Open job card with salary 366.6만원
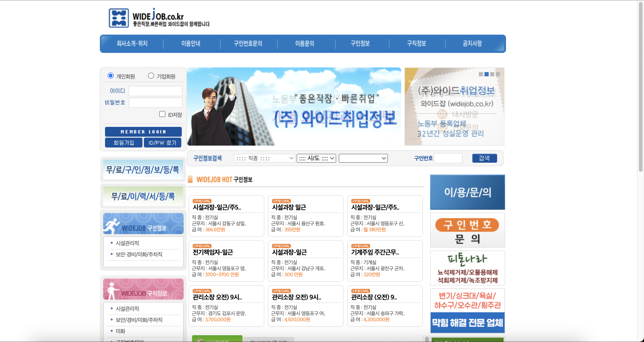The width and height of the screenshot is (644, 342). [226, 216]
